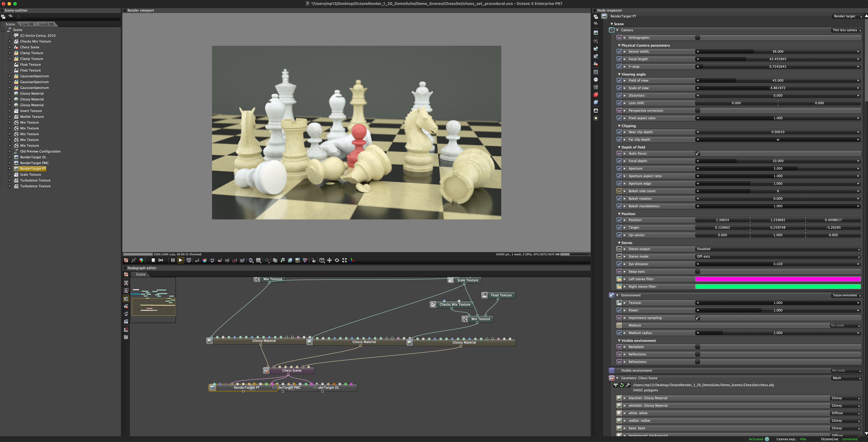Click the auto focus picker (AF) icon
The width and height of the screenshot is (868, 442).
coord(197,260)
